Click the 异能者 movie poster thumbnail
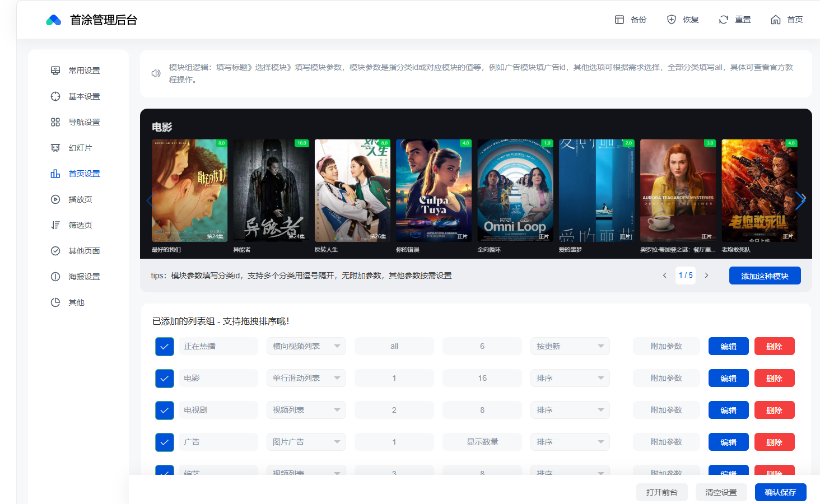 271,191
